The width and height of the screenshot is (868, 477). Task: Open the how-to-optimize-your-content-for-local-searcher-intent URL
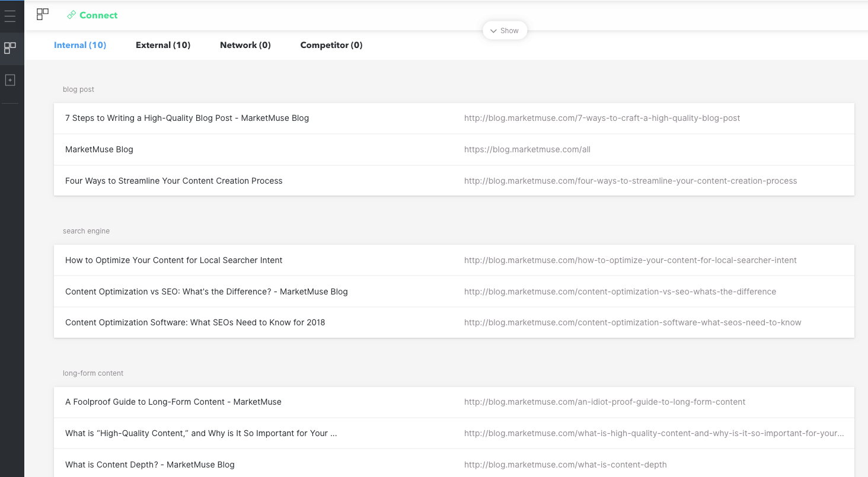[x=630, y=261]
